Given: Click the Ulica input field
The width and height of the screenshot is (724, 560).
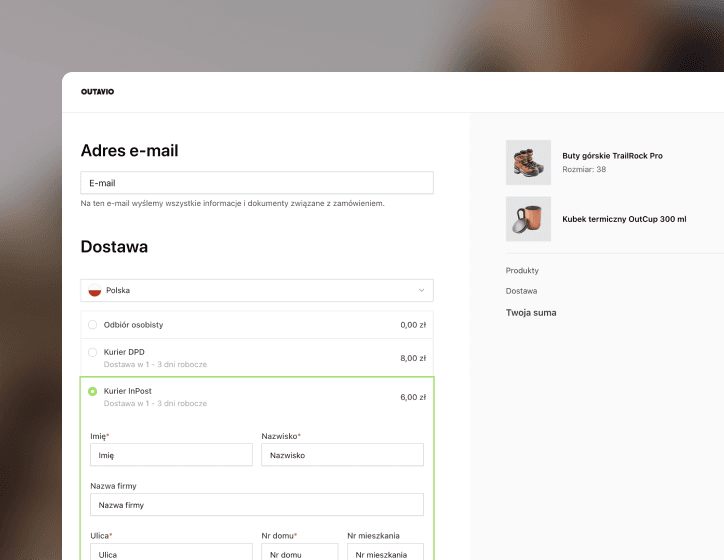Looking at the screenshot, I should pyautogui.click(x=171, y=553).
